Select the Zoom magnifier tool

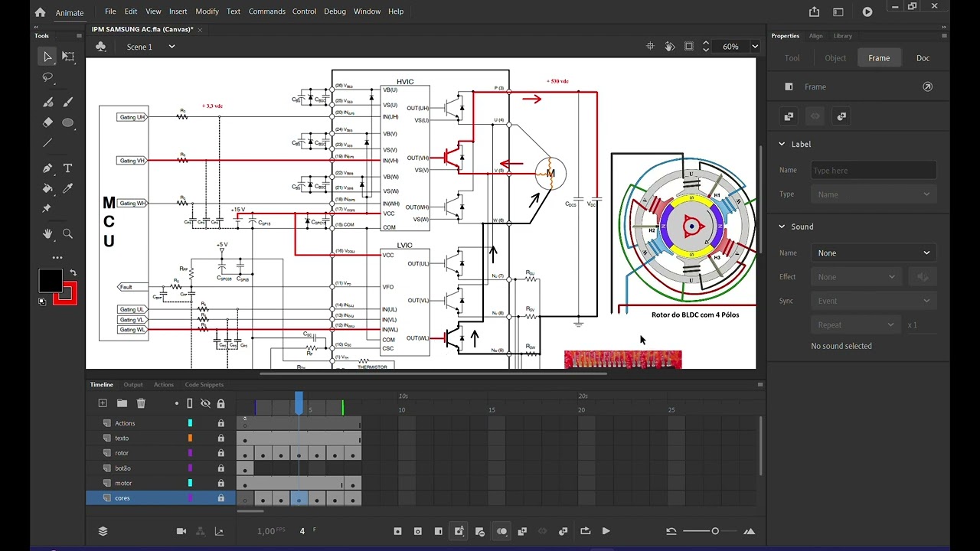(x=67, y=234)
